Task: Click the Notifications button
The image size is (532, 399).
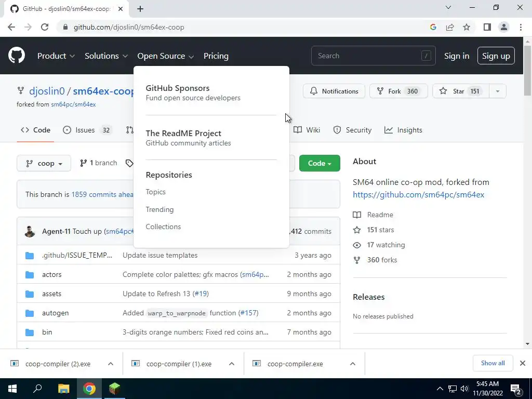Action: tap(334, 91)
